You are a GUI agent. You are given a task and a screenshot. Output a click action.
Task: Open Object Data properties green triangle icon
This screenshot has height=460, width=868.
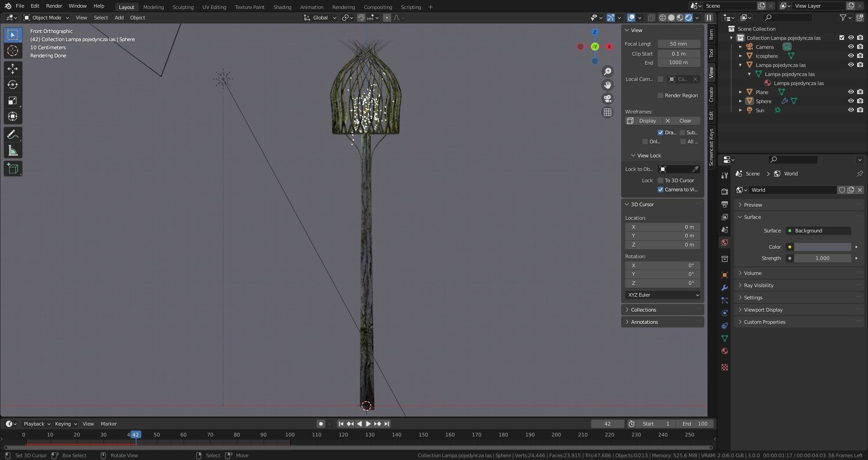(725, 338)
